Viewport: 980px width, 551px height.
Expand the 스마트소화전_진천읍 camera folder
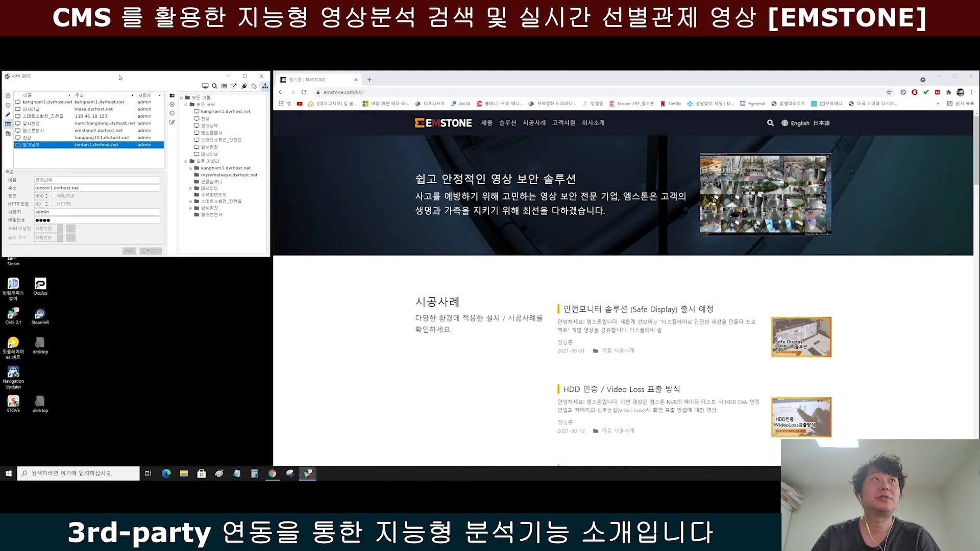click(190, 202)
